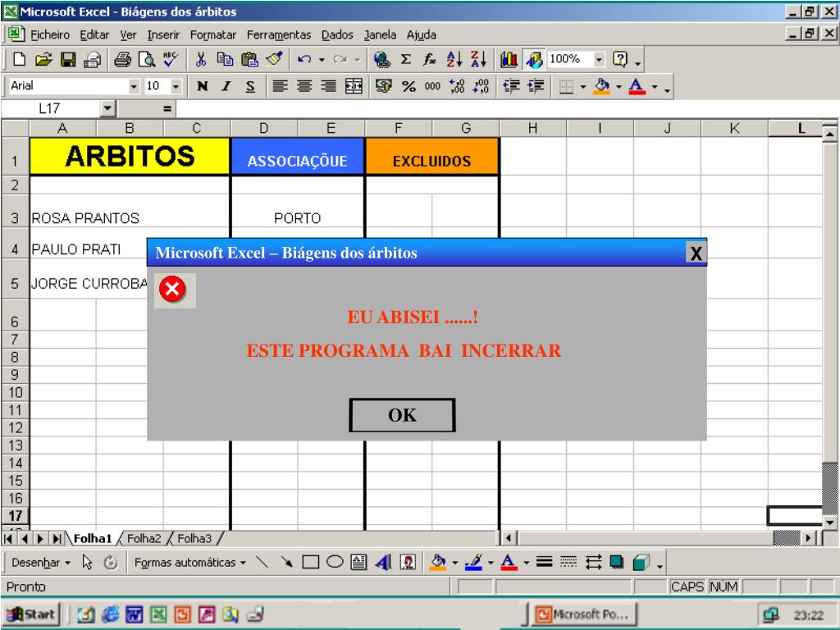Screen dimensions: 840x630
Task: Toggle underline S formatting
Action: coord(250,86)
